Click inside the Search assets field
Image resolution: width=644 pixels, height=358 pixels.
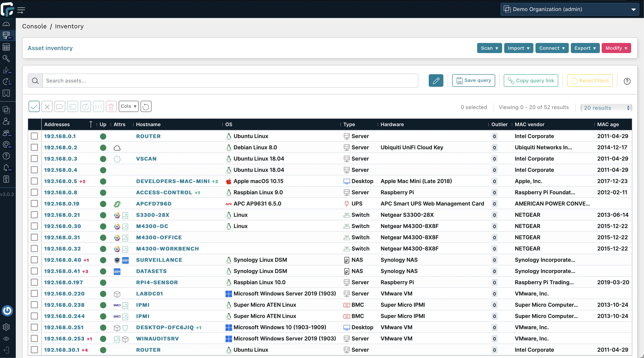(x=225, y=80)
